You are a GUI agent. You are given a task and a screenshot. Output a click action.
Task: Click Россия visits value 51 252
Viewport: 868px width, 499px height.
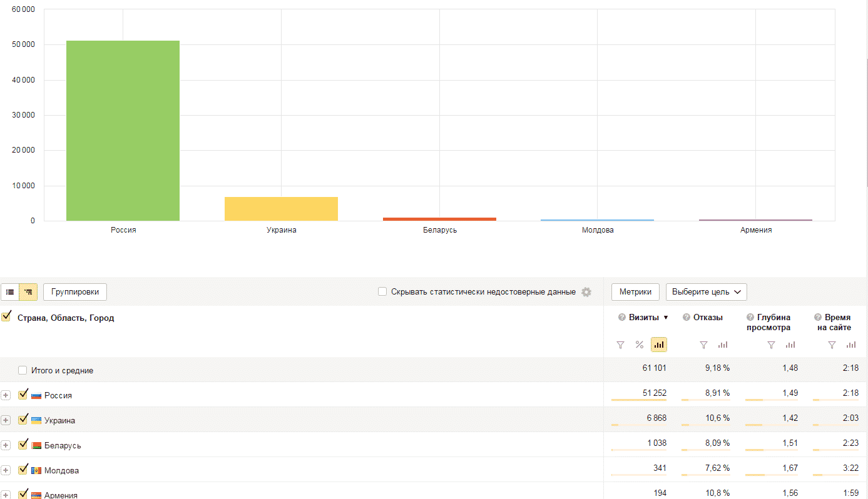point(654,393)
